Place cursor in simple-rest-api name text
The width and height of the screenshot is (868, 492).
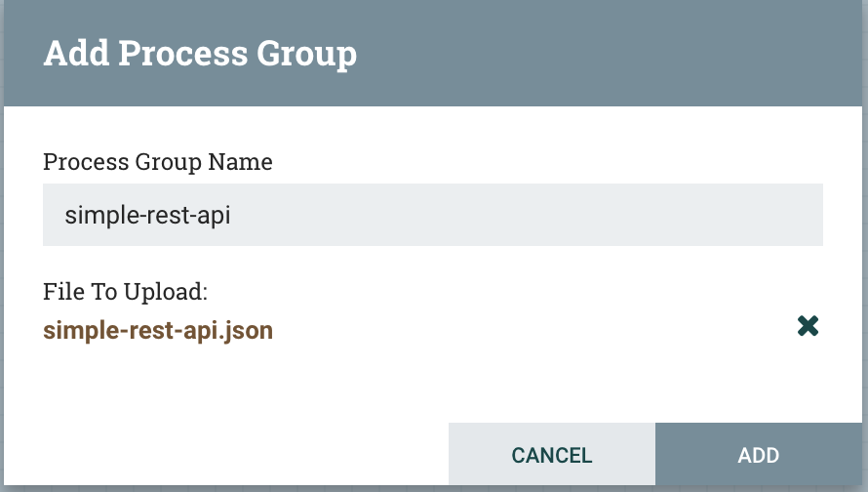(147, 215)
